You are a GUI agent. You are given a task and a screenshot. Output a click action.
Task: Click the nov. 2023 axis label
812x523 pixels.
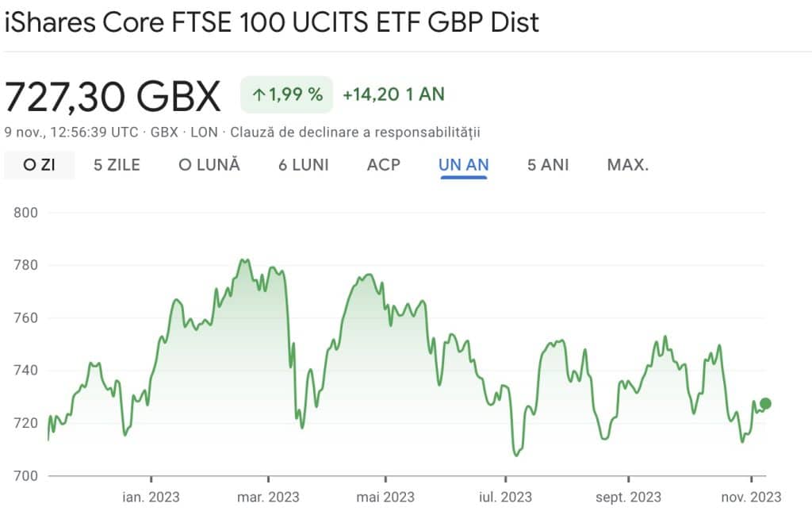pos(748,498)
